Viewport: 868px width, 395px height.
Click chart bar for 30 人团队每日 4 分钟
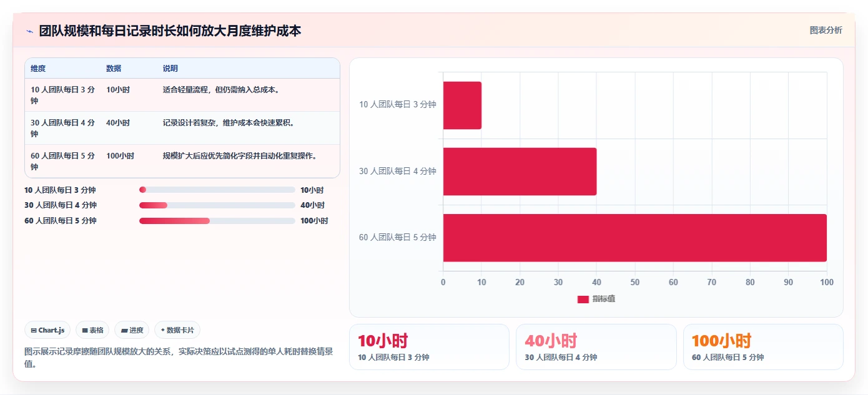click(520, 172)
